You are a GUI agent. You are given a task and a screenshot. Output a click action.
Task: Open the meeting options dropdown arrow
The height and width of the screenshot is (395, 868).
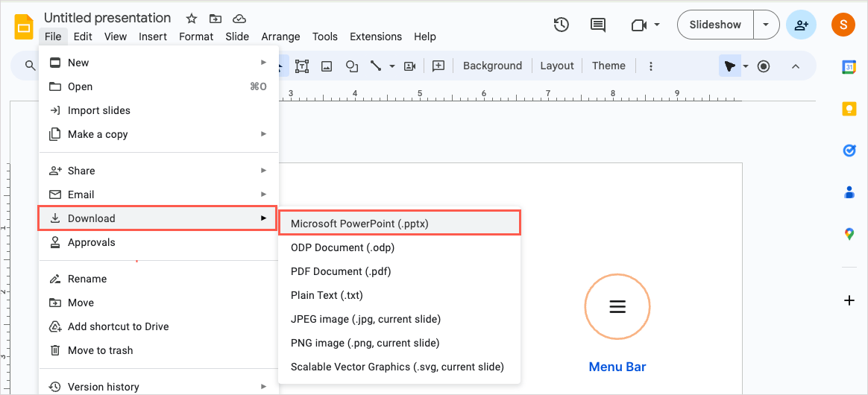[x=657, y=25]
